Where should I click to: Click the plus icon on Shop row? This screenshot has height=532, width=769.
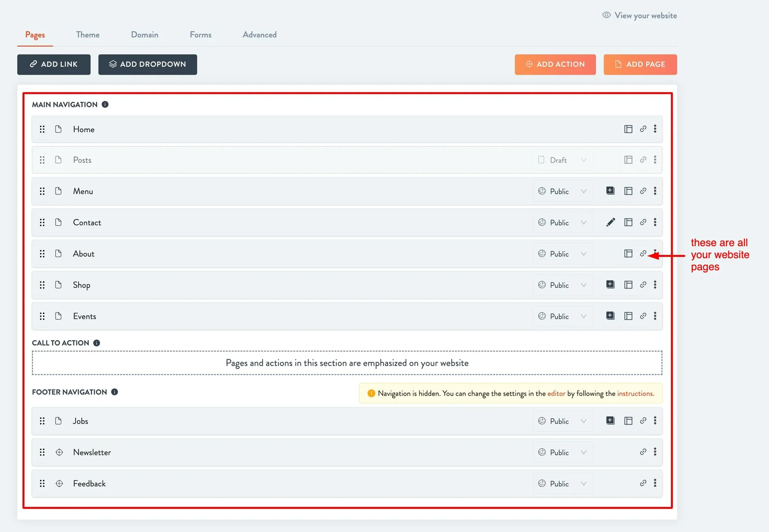coord(610,284)
